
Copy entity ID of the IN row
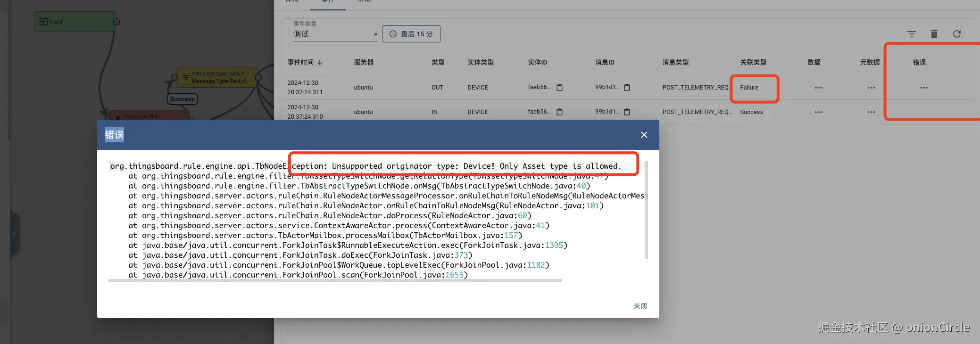pyautogui.click(x=559, y=112)
